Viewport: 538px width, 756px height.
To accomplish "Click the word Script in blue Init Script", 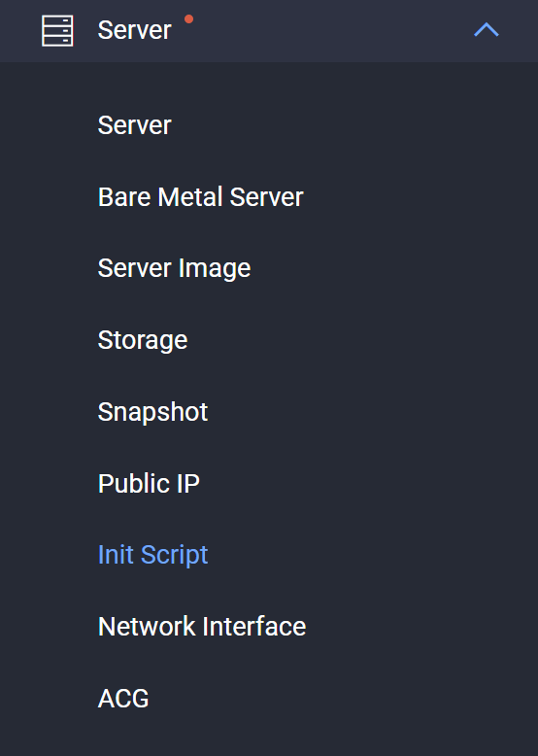I will click(174, 556).
